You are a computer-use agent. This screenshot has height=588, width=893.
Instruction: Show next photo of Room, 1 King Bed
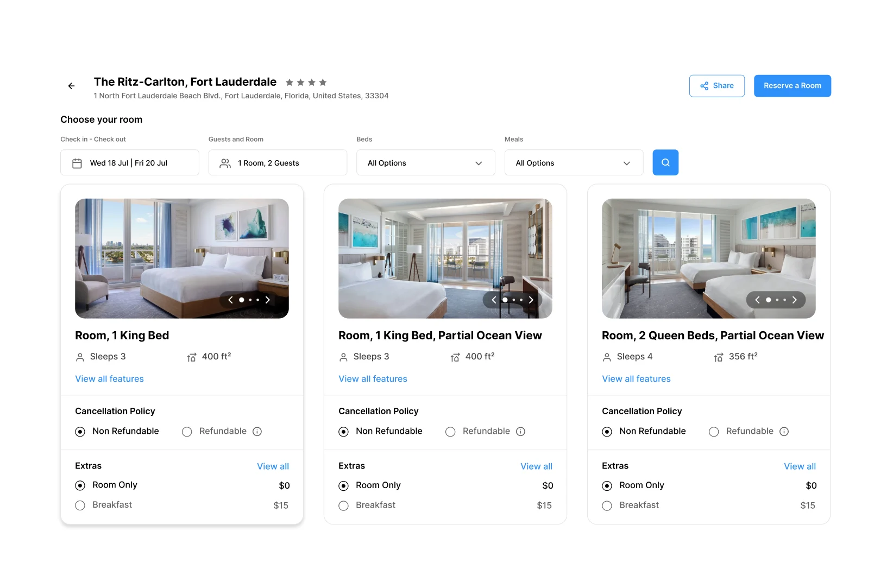point(267,300)
